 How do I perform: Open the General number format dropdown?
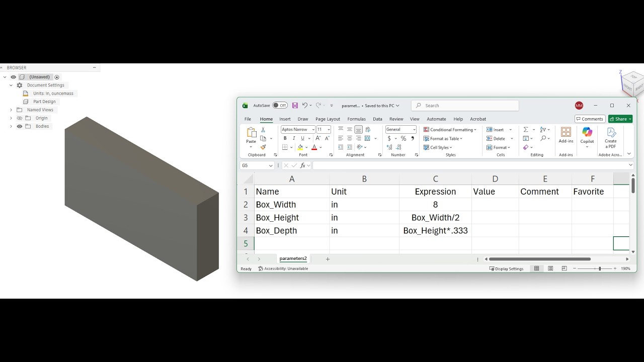pyautogui.click(x=415, y=130)
